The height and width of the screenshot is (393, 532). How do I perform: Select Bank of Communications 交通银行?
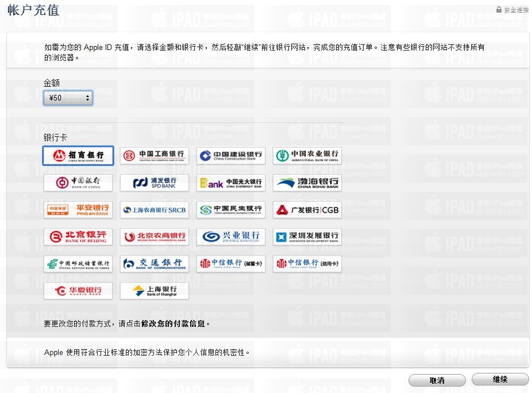tap(155, 264)
